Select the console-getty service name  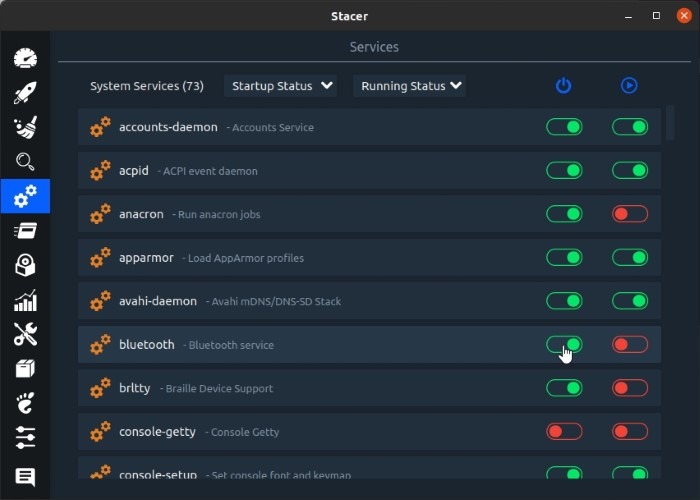(x=157, y=432)
